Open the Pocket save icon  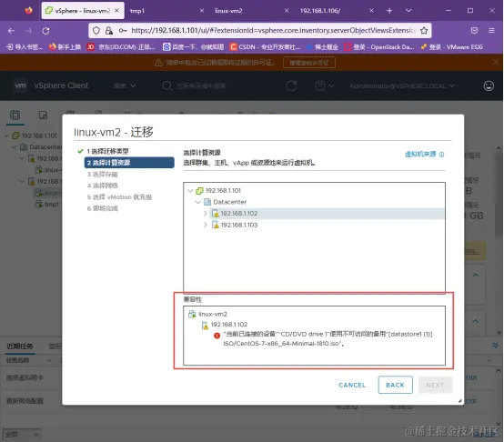474,31
